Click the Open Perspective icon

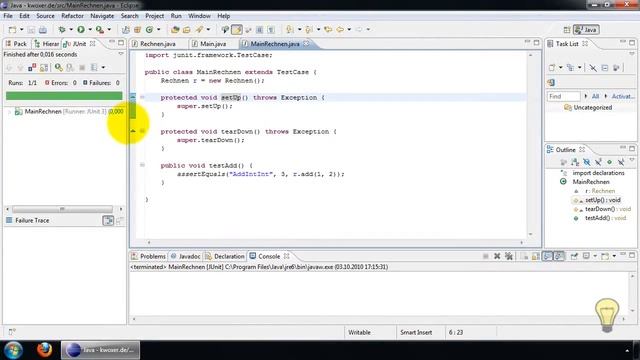567,29
